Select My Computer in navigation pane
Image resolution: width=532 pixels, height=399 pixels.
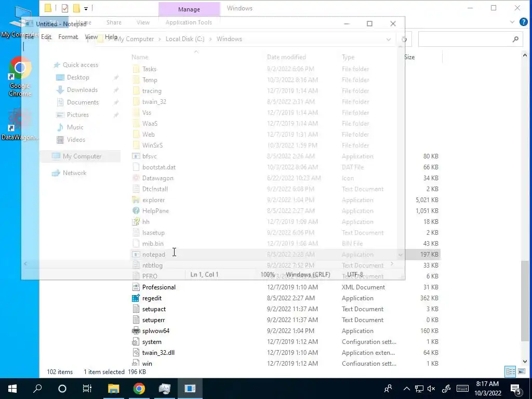(82, 156)
